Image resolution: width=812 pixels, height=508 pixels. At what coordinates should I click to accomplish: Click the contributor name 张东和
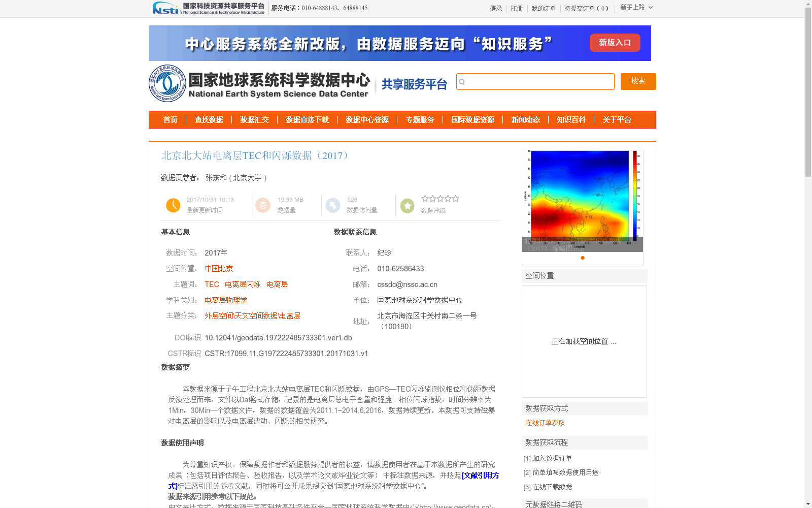216,178
